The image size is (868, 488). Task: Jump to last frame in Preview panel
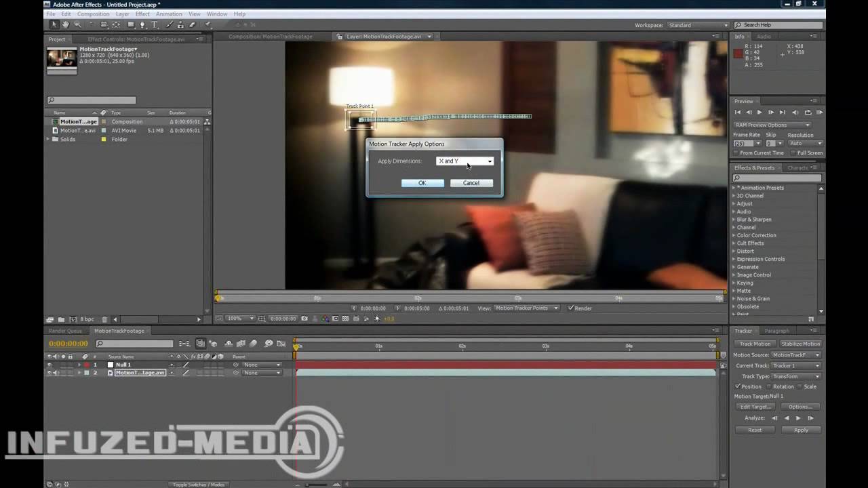[783, 113]
